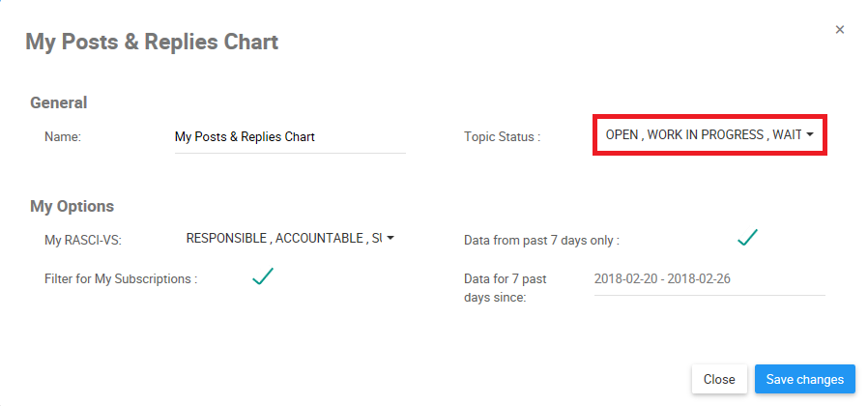The image size is (868, 406).
Task: Click the My RASCI-VS: label
Action: click(x=83, y=239)
